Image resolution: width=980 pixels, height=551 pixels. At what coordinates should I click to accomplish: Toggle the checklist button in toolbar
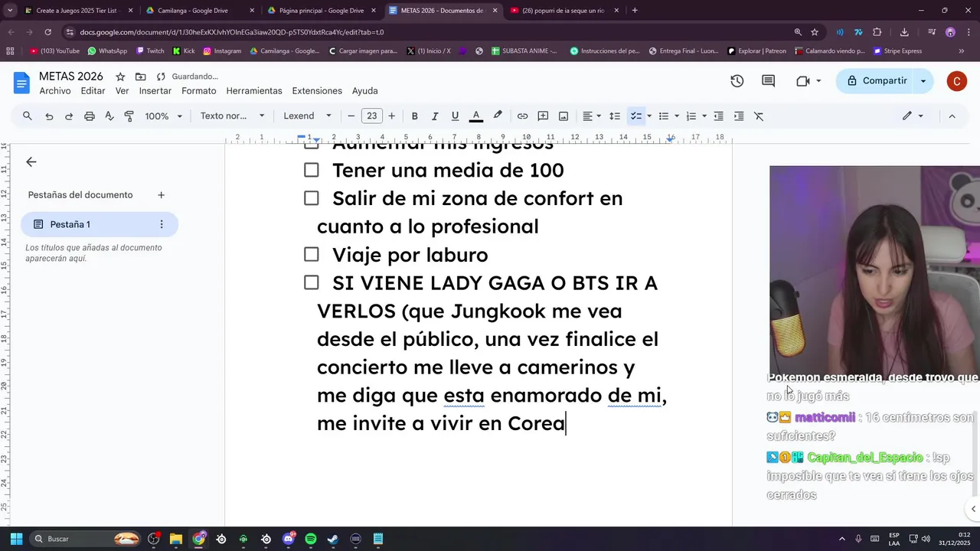(x=635, y=116)
